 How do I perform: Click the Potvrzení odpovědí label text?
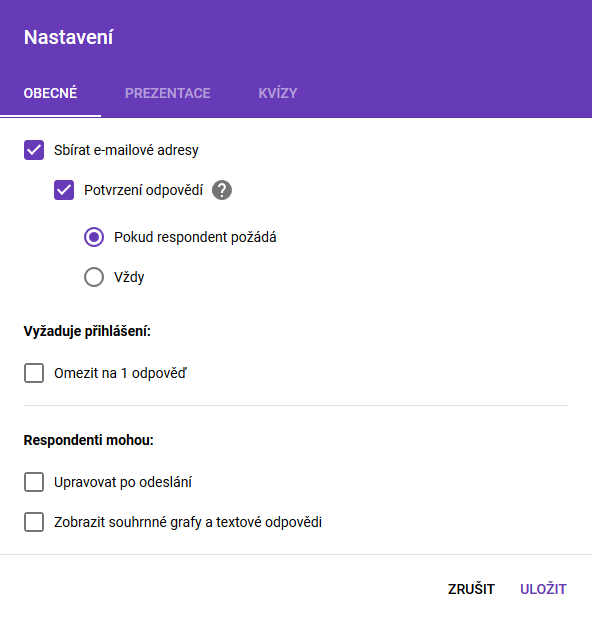click(x=143, y=190)
